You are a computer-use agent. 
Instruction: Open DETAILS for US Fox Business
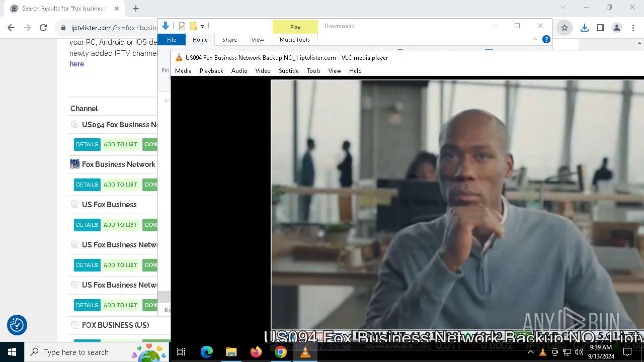(87, 225)
